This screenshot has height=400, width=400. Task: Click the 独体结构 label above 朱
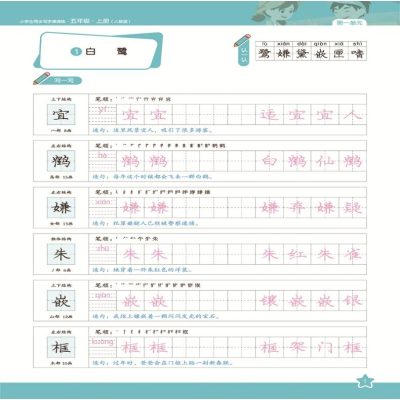coord(61,239)
